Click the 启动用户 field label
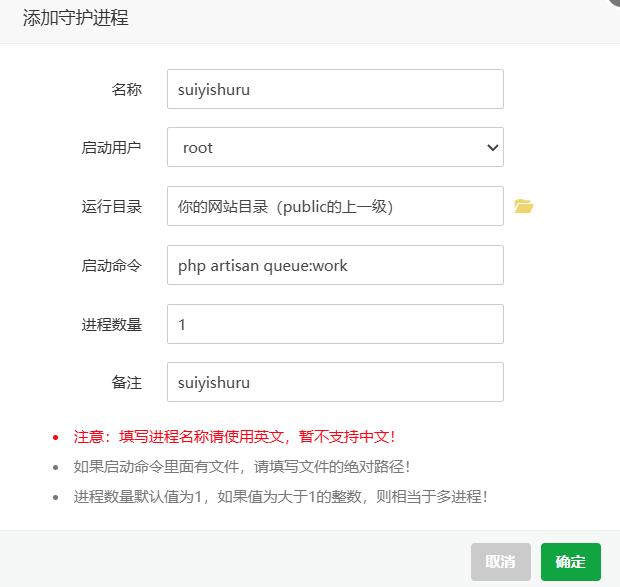The width and height of the screenshot is (620, 587). point(112,147)
